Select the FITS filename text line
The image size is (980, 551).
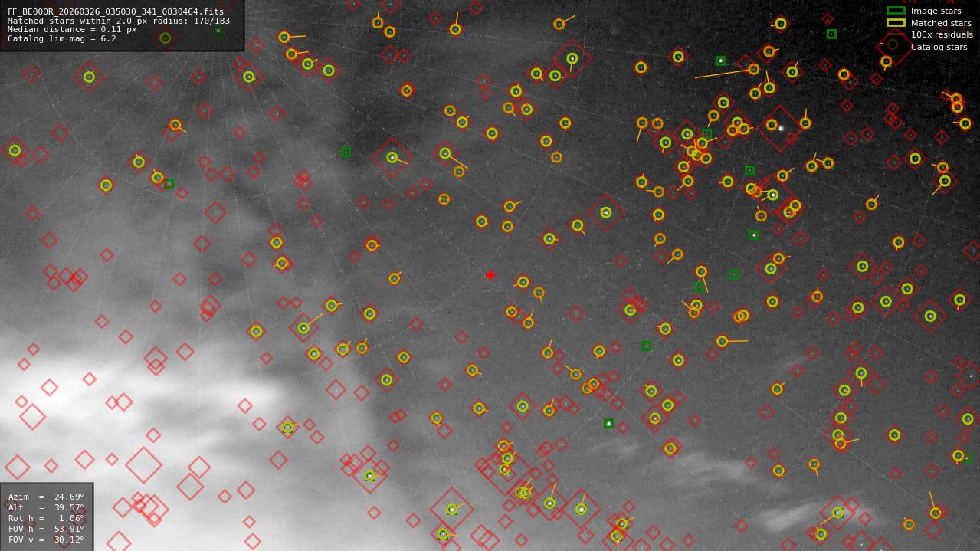116,11
